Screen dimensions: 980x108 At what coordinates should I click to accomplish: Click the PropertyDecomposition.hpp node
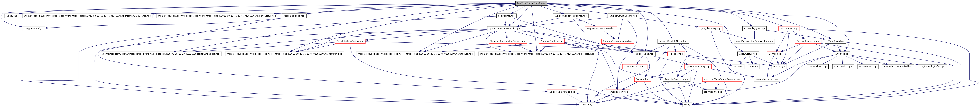click(617, 41)
